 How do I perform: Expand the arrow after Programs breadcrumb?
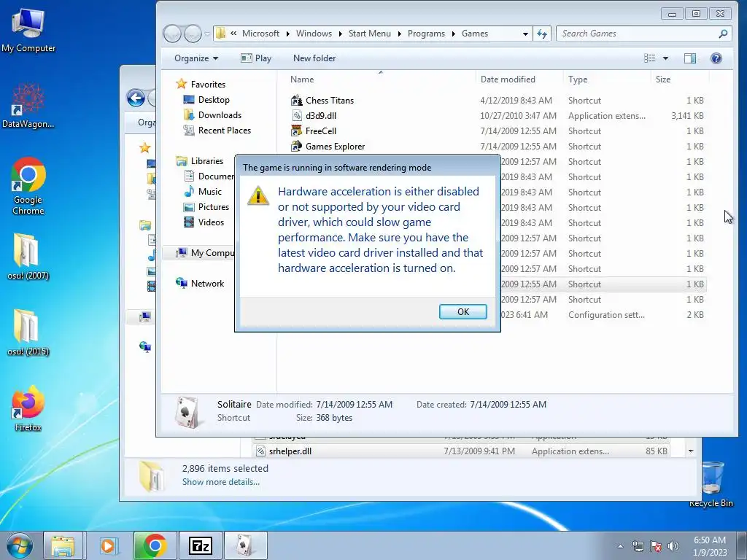[x=454, y=34]
